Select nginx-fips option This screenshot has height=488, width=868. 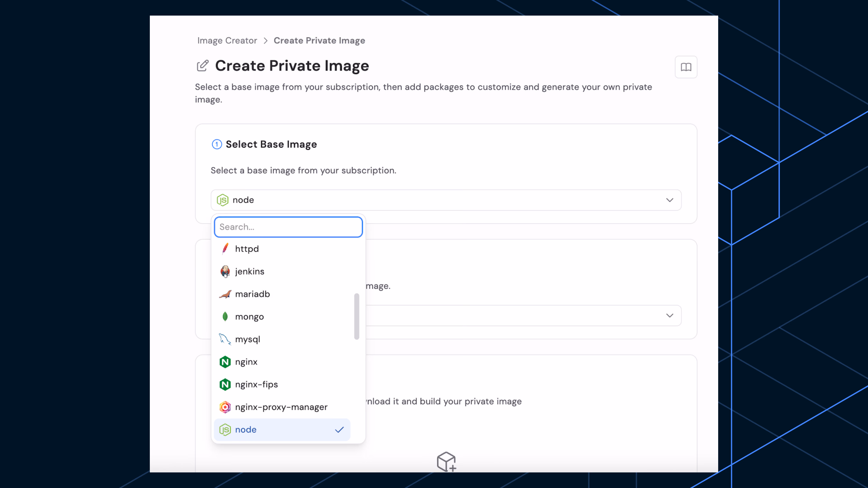(x=282, y=384)
